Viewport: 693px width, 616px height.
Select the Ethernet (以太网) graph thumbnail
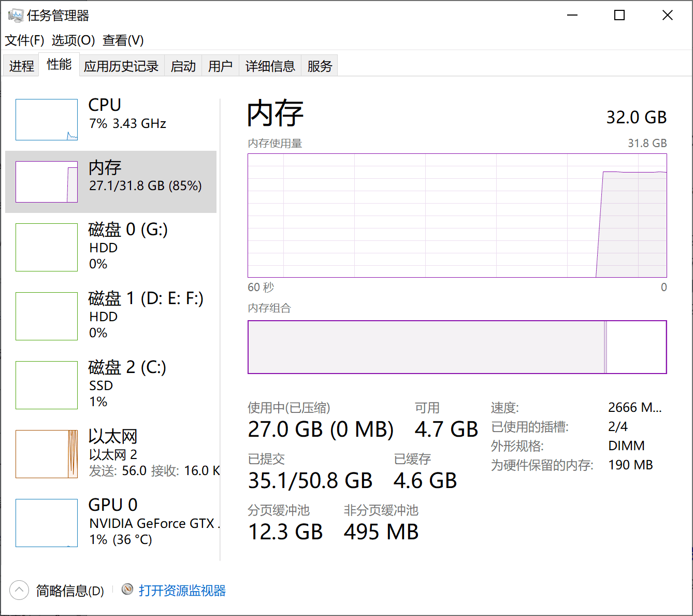pyautogui.click(x=47, y=454)
